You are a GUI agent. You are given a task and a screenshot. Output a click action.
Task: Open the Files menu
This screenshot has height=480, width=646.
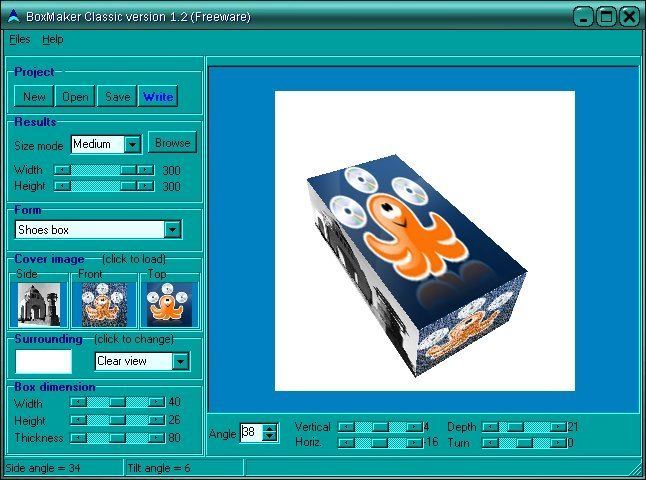tap(20, 40)
